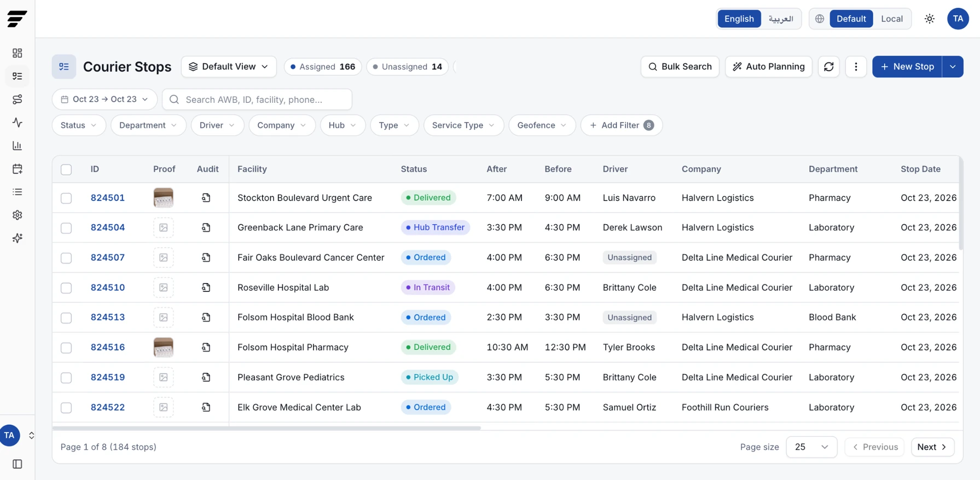Viewport: 980px width, 480px height.
Task: Go to the Next page
Action: (932, 447)
